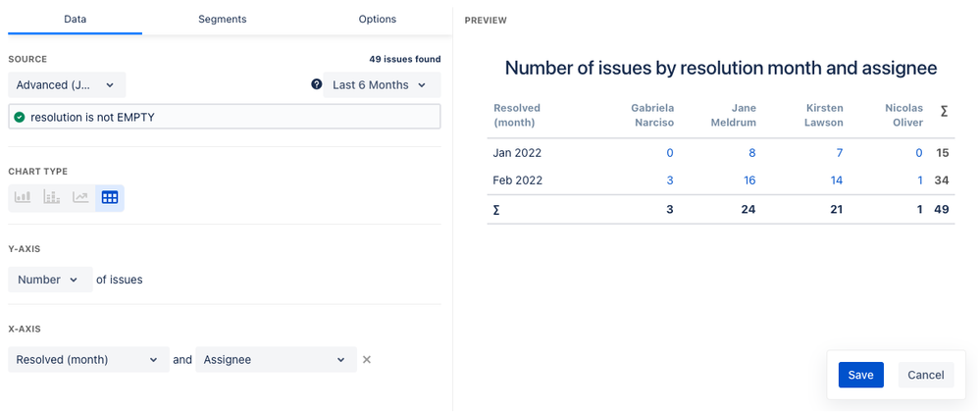Image resolution: width=980 pixels, height=412 pixels.
Task: Select the line chart type icon
Action: pyautogui.click(x=80, y=197)
